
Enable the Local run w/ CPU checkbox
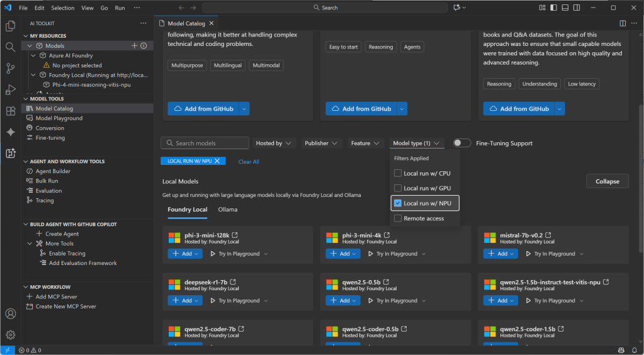[x=398, y=173]
